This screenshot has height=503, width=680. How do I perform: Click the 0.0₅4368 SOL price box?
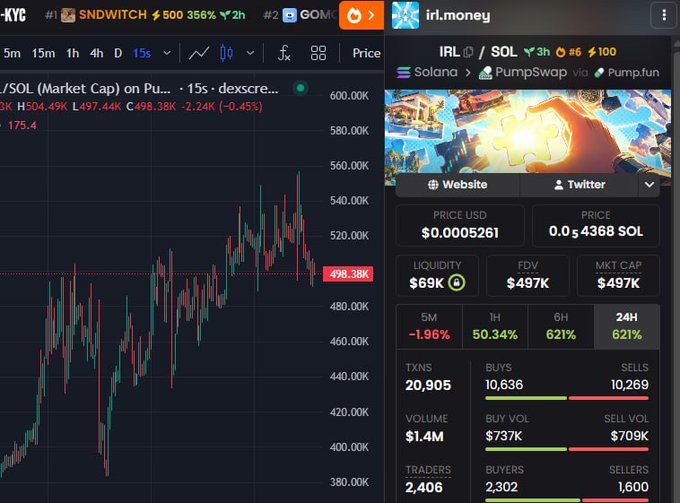point(596,225)
